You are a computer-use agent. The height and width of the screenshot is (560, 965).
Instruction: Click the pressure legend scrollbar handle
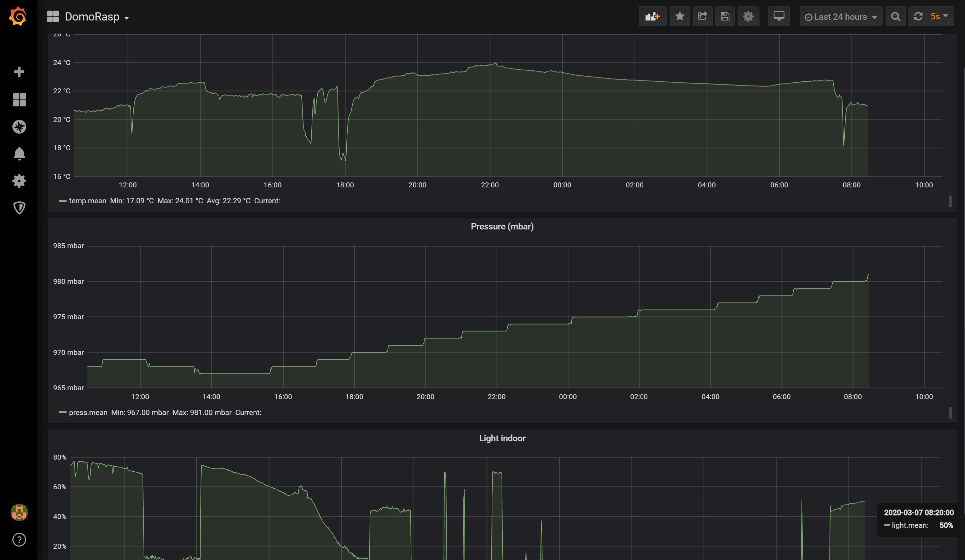tap(950, 413)
